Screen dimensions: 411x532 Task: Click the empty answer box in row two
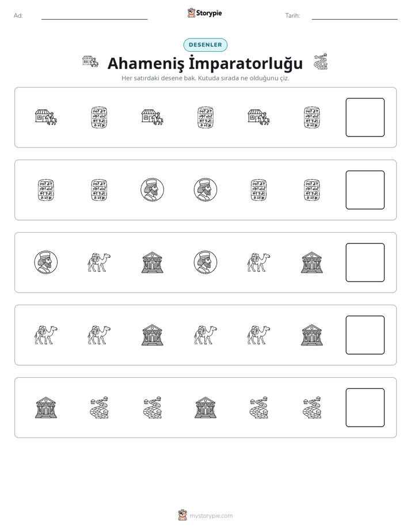(365, 190)
